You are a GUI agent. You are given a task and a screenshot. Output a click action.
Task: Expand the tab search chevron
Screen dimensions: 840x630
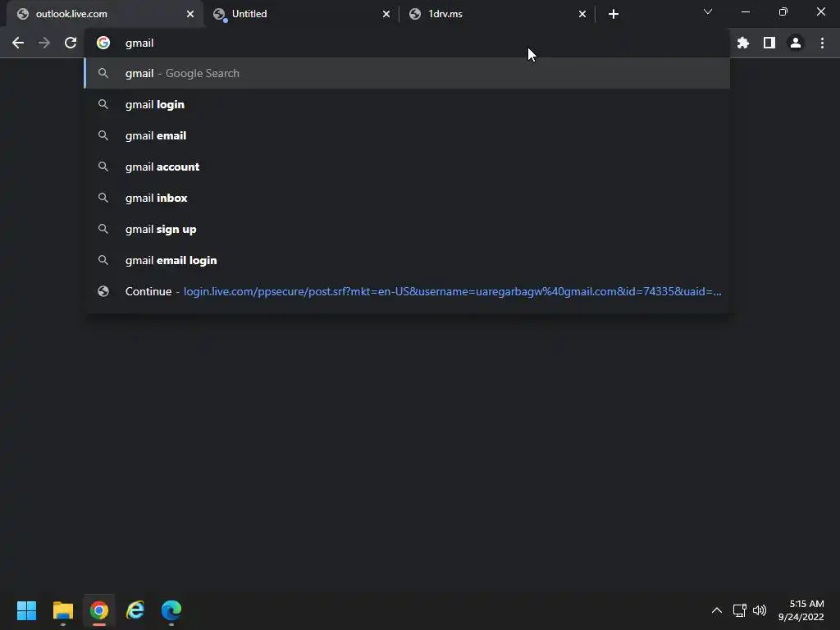[708, 11]
